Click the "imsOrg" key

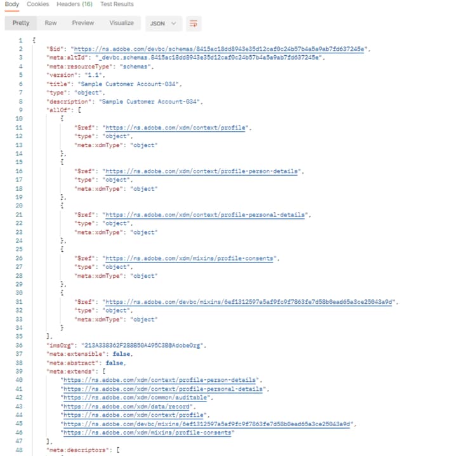click(x=60, y=345)
